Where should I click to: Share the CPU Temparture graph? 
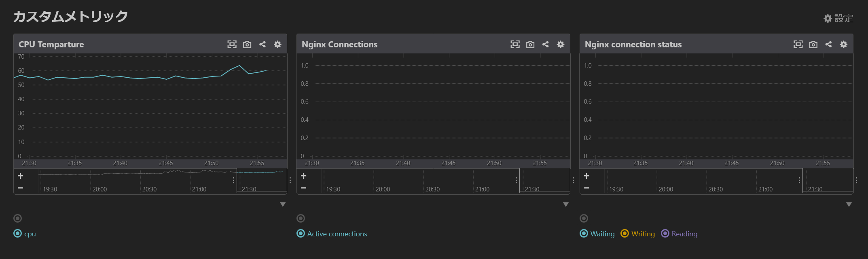pos(263,45)
